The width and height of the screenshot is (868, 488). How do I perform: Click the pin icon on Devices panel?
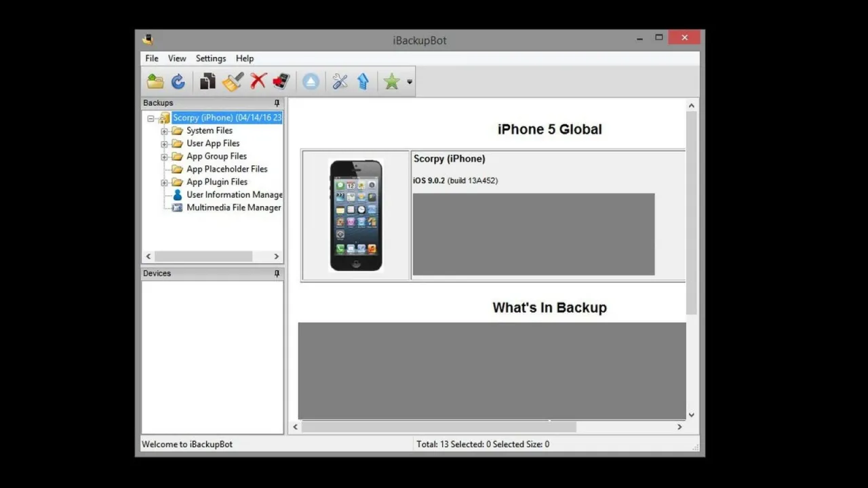277,273
